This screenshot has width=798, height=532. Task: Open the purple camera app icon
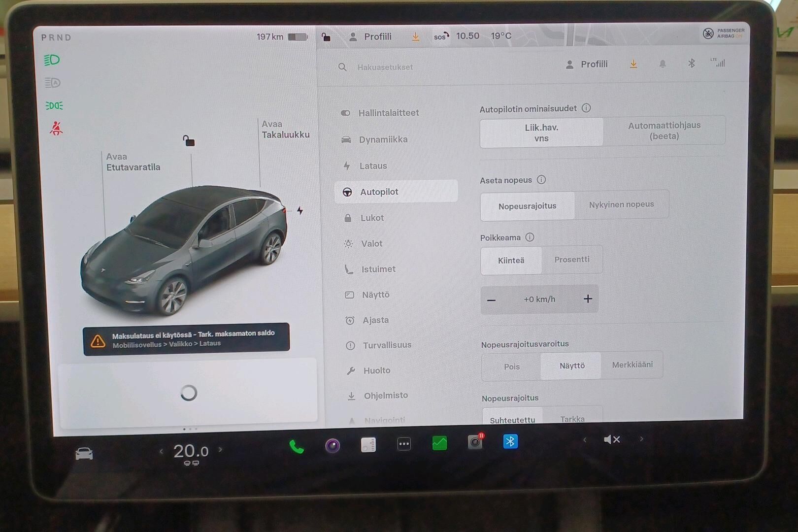(332, 446)
